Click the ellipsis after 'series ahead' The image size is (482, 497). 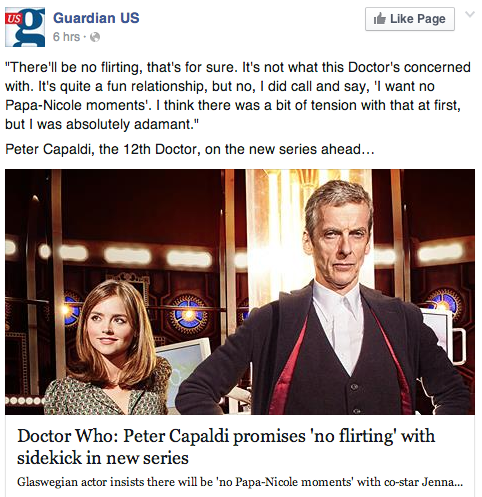click(x=368, y=150)
